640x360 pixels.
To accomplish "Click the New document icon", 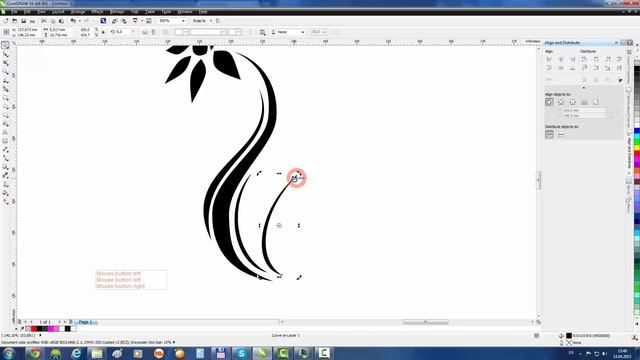I will point(6,21).
